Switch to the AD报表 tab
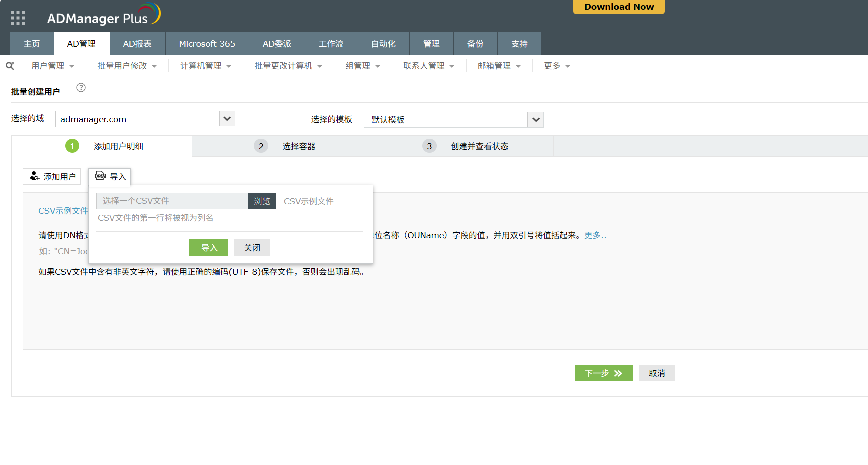The height and width of the screenshot is (465, 868). tap(137, 44)
